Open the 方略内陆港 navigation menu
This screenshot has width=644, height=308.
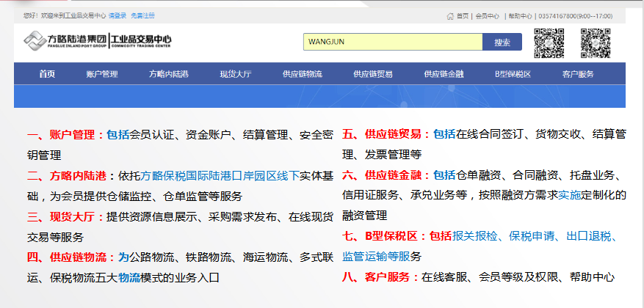click(x=168, y=74)
